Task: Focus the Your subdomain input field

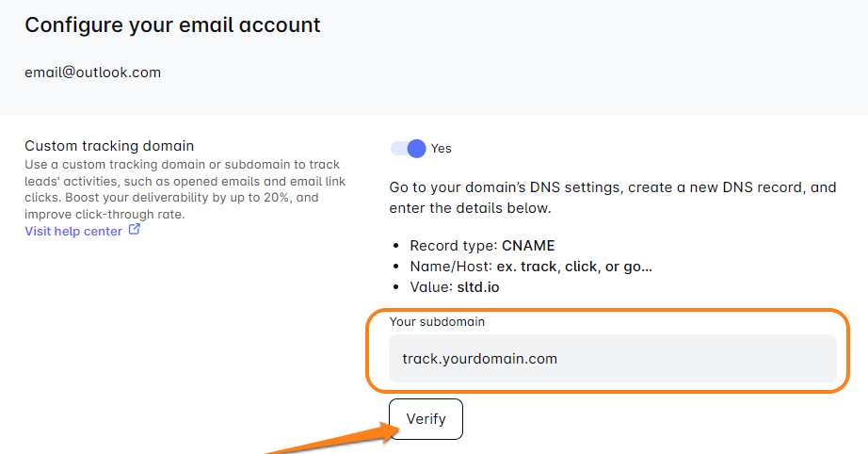Action: click(x=612, y=359)
